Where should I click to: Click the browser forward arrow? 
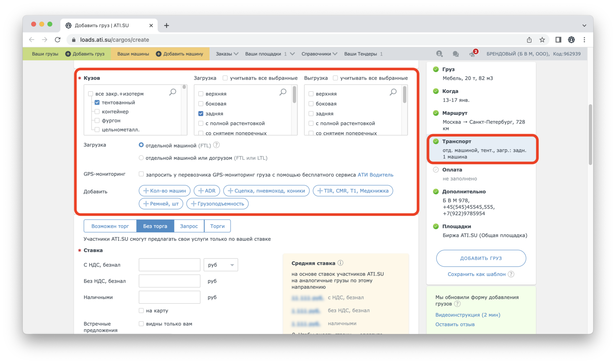point(44,40)
